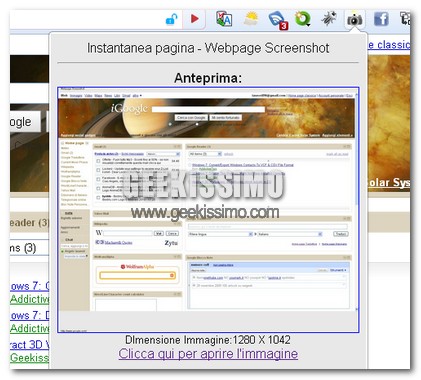Check the third email checkbox in preview
This screenshot has width=421, height=380.
point(98,179)
